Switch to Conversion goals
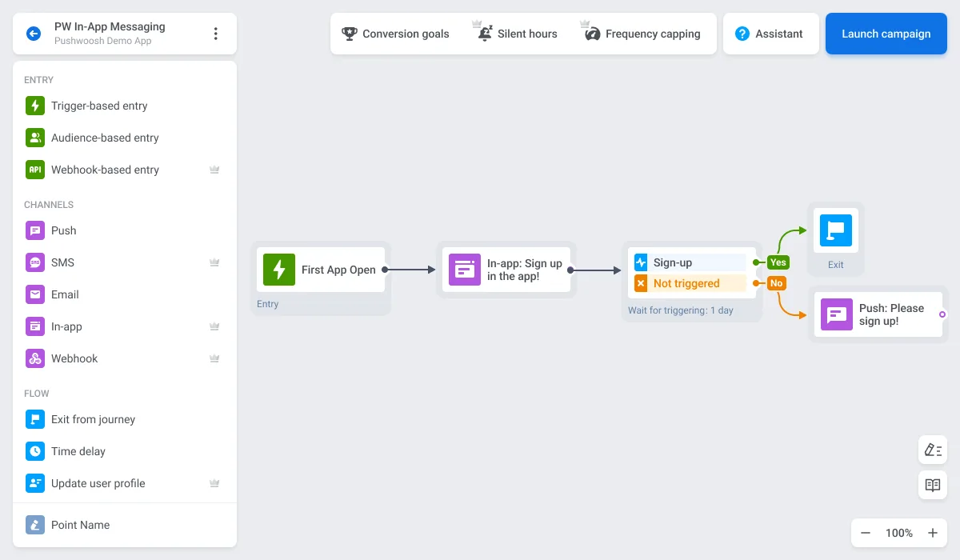 395,34
